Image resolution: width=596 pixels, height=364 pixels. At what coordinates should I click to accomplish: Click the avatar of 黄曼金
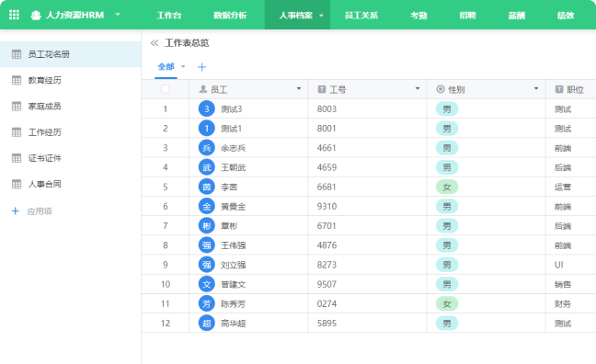tap(207, 206)
